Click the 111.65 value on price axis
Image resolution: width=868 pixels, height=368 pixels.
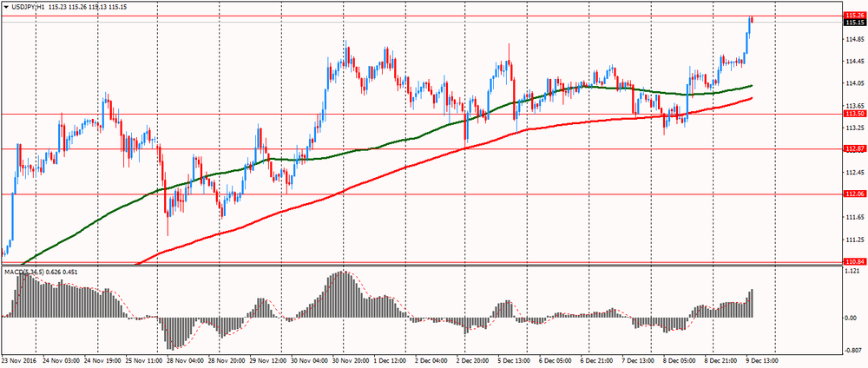856,217
